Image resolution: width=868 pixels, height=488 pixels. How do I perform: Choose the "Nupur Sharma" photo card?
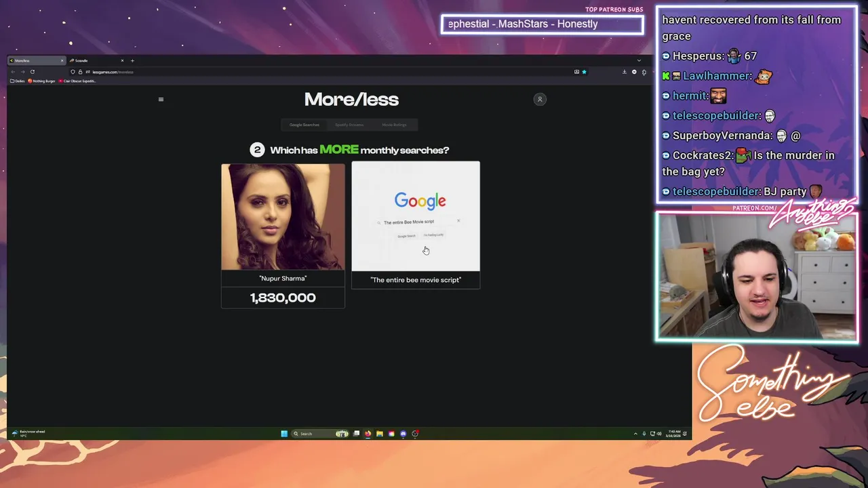tap(283, 217)
